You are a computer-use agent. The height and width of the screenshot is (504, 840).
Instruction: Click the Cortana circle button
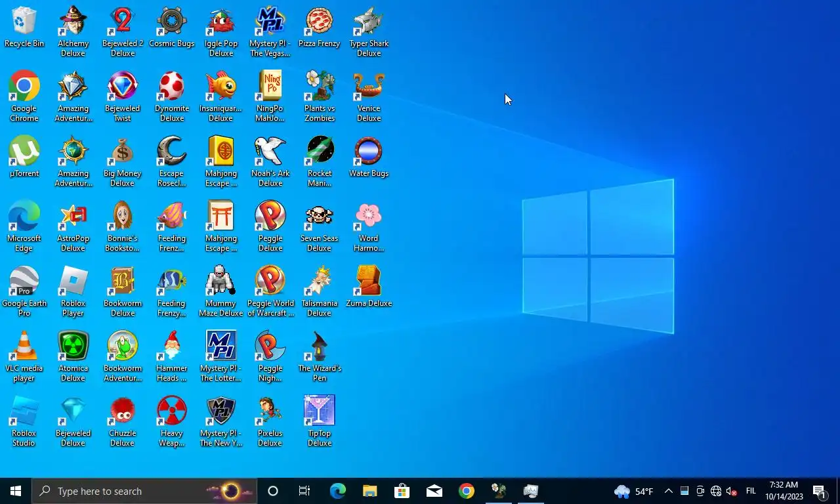pyautogui.click(x=273, y=491)
